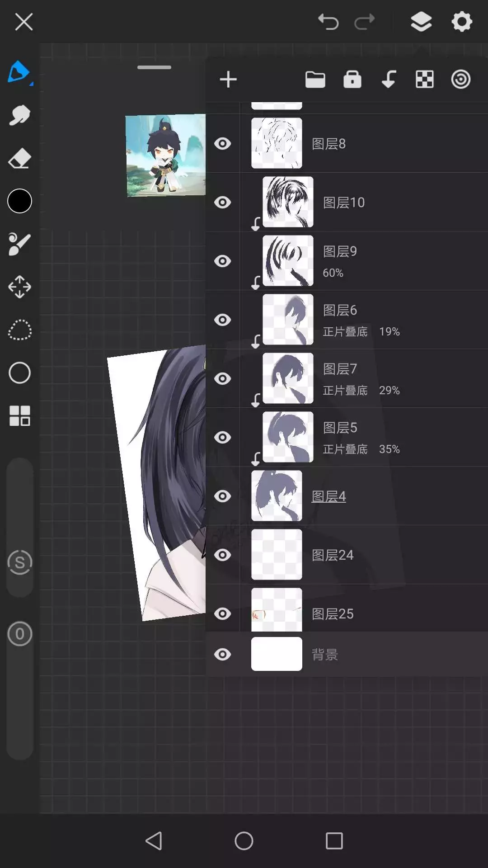This screenshot has height=868, width=488.
Task: Select the smudge finger tool
Action: [19, 116]
